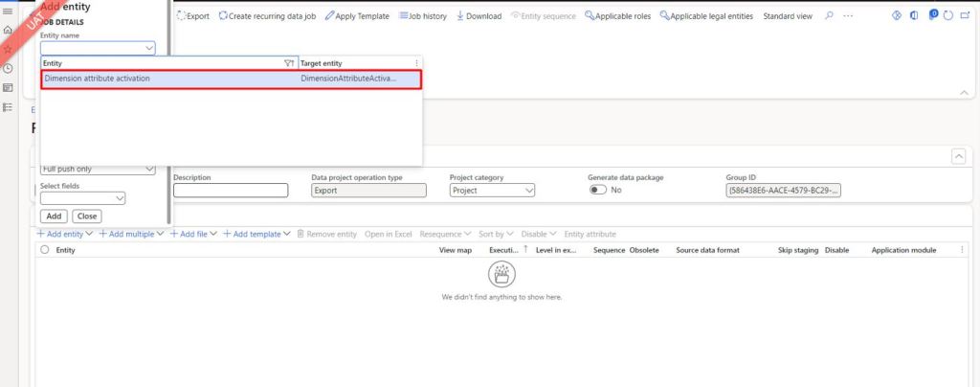The width and height of the screenshot is (980, 387).
Task: Open the Office app icon in toolbar
Action: click(x=914, y=16)
